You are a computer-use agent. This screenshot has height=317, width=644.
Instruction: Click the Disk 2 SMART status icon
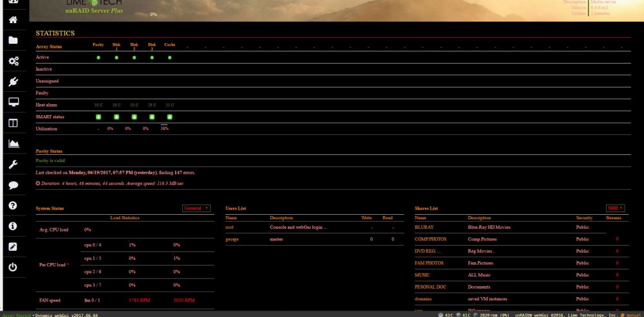coord(135,117)
